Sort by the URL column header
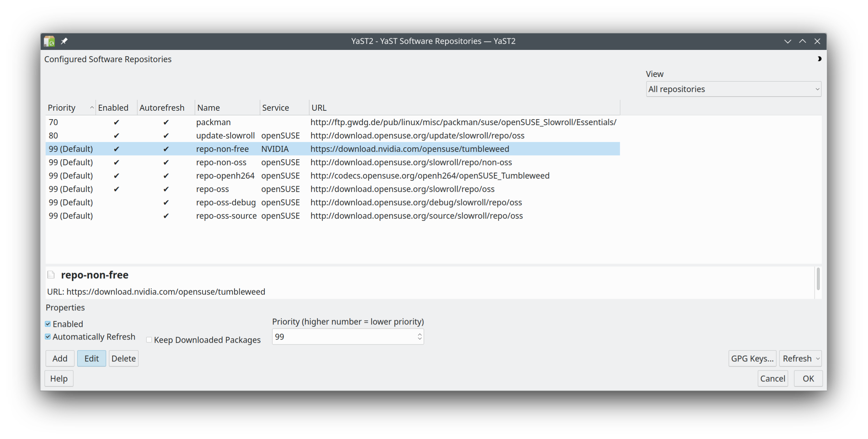 pyautogui.click(x=464, y=108)
